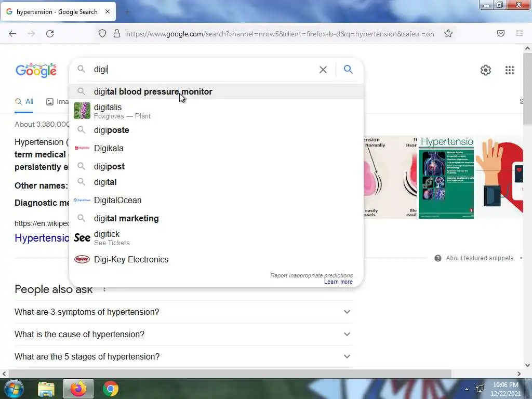Select the digiposte suggestion

216,130
